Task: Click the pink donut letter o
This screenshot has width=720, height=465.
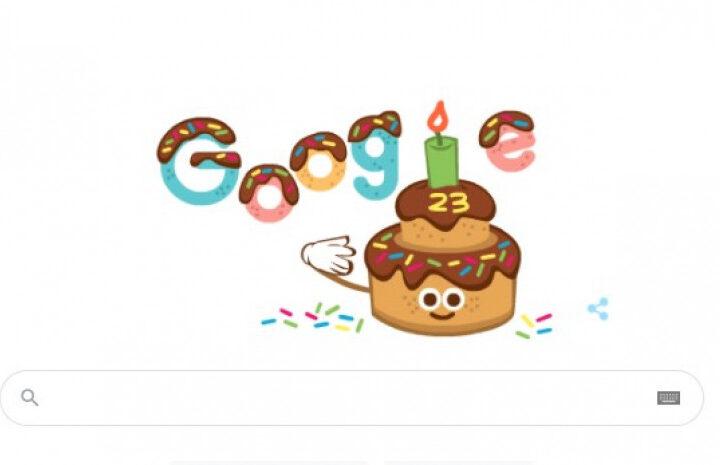Action: point(269,193)
